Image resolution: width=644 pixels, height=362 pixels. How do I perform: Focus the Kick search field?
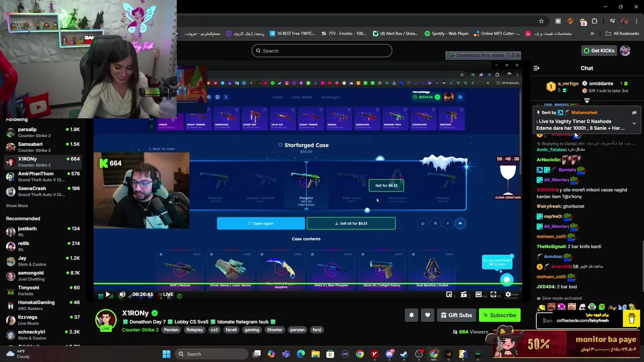322,51
